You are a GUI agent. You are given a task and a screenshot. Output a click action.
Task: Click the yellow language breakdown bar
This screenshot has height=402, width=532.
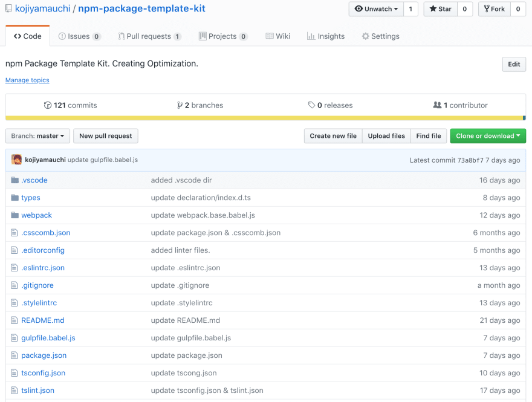click(264, 118)
